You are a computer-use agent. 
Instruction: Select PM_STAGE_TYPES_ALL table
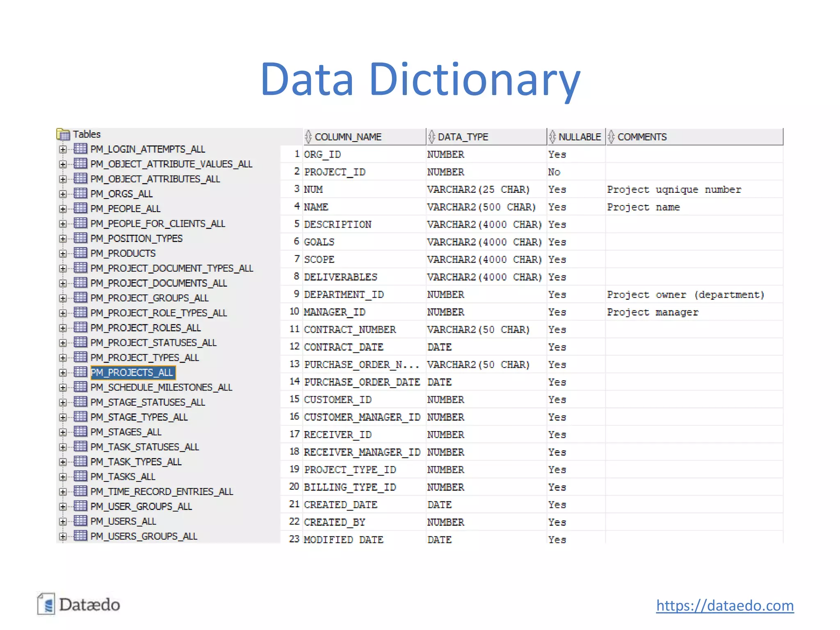tap(139, 417)
